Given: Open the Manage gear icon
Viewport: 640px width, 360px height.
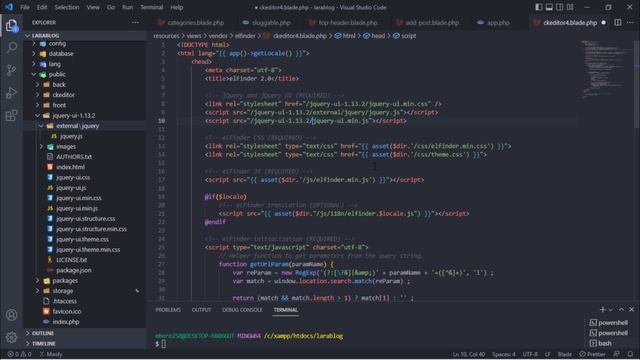Looking at the screenshot, I should (11, 337).
